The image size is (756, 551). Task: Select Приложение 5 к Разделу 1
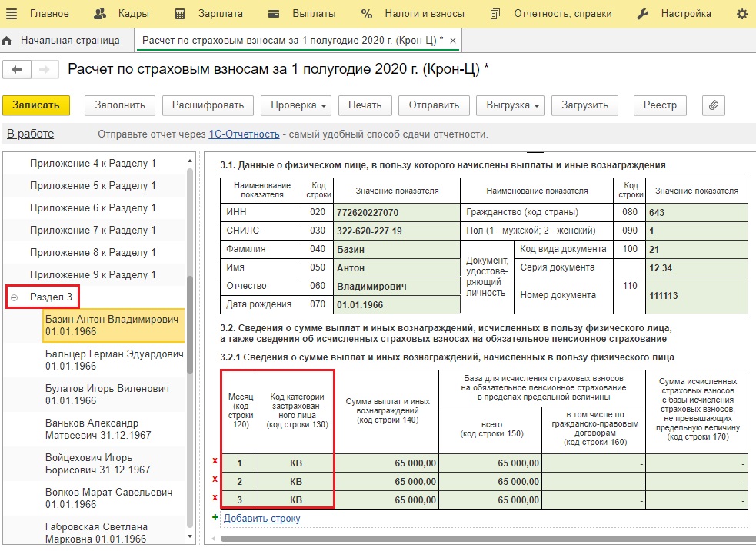(93, 185)
